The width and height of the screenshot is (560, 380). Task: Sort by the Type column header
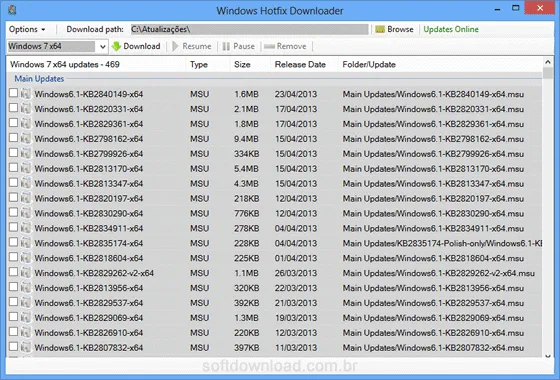(x=199, y=65)
